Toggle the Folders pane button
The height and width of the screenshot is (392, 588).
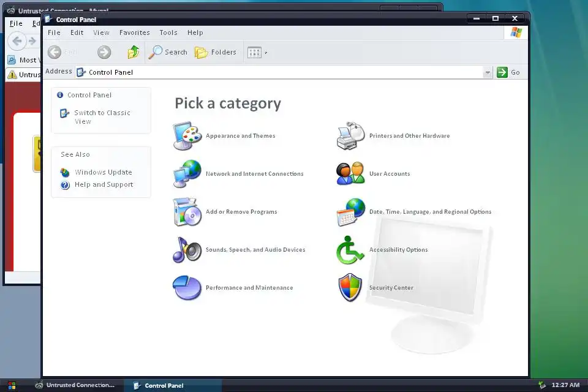pyautogui.click(x=215, y=52)
